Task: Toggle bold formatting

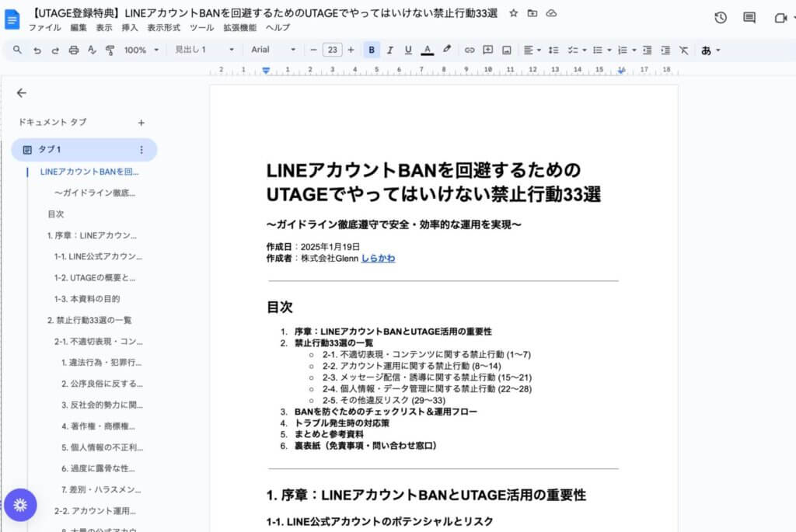Action: click(x=372, y=50)
